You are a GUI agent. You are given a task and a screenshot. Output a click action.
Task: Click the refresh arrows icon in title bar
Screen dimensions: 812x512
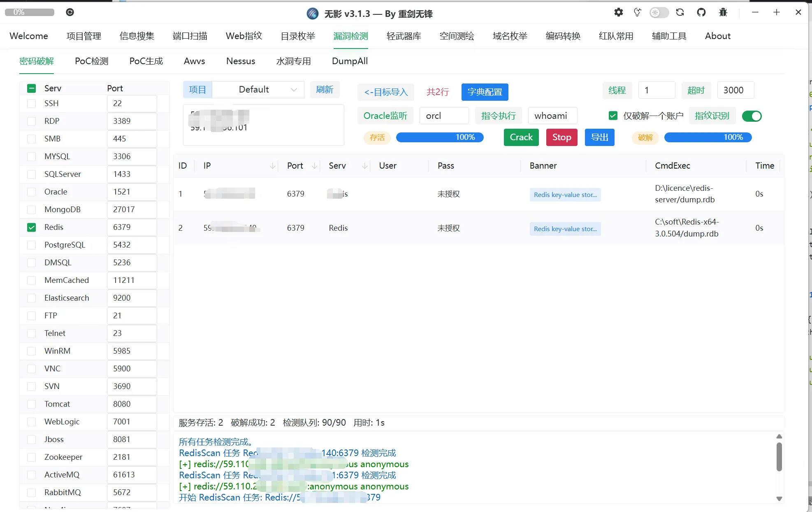pyautogui.click(x=680, y=12)
